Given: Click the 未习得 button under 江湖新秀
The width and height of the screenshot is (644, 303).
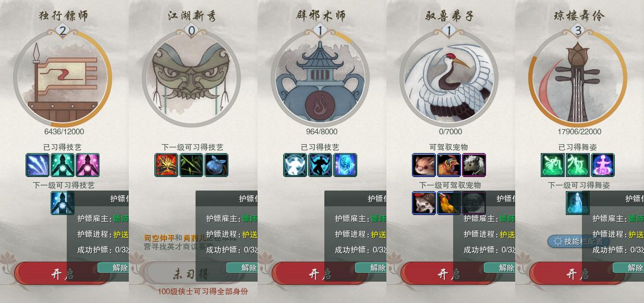Looking at the screenshot, I should [x=191, y=274].
